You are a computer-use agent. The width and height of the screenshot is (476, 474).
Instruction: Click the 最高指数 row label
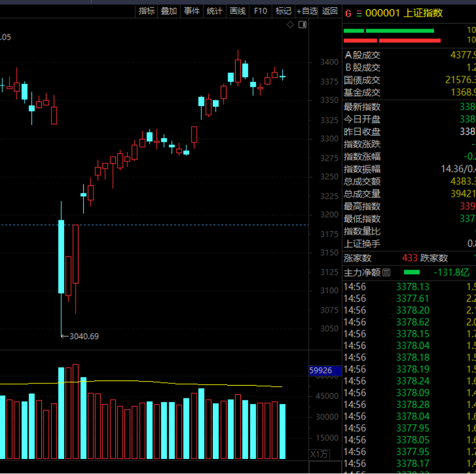[x=362, y=207]
